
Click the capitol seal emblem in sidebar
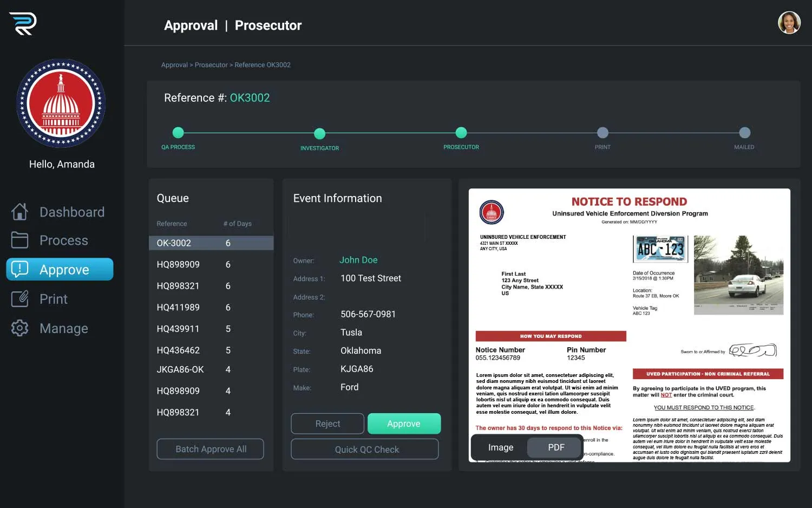61,103
